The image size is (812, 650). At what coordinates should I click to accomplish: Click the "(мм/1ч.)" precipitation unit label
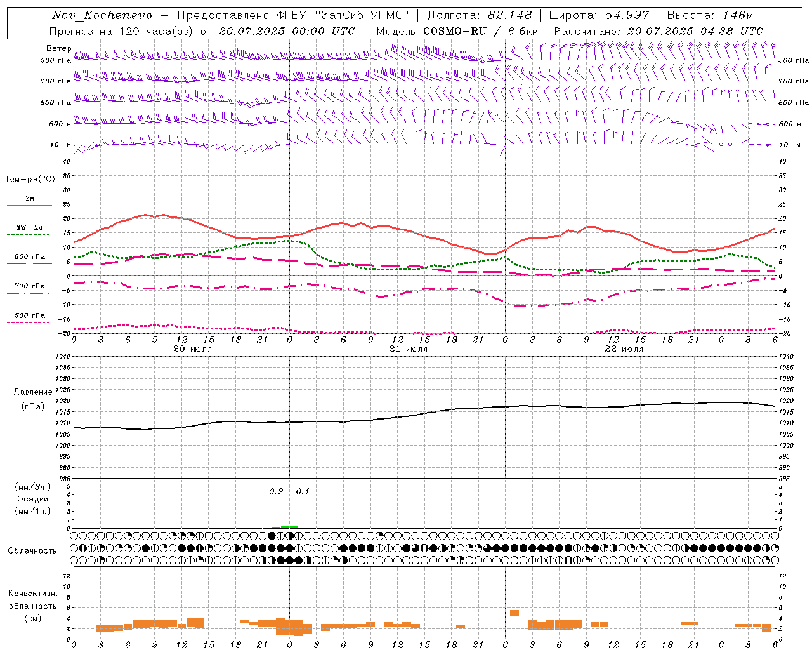point(33,511)
